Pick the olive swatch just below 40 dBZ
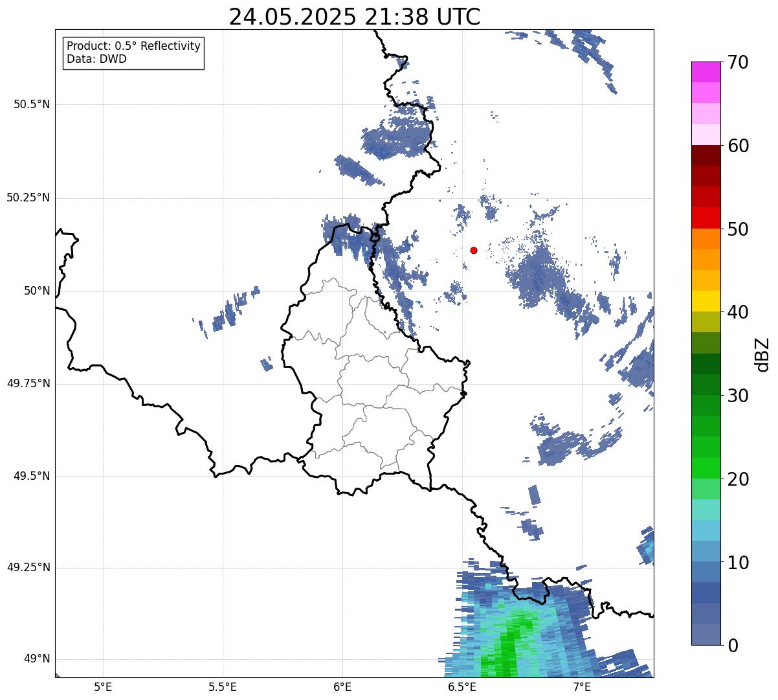 [x=706, y=322]
